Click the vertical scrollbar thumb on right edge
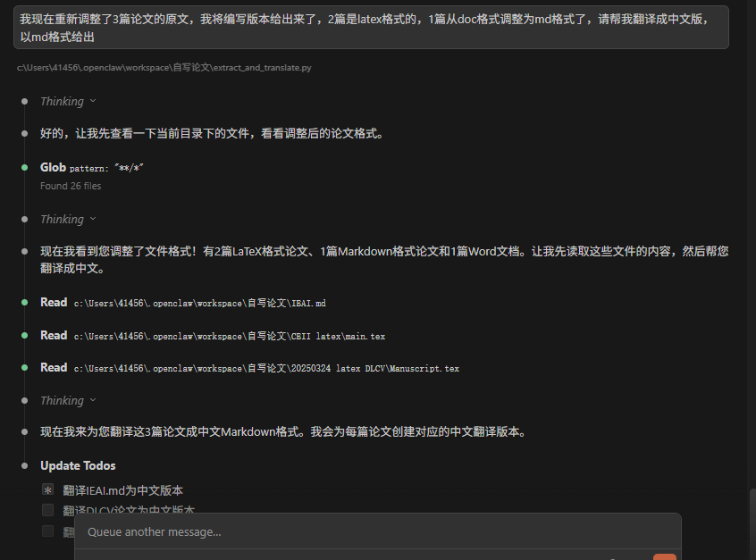The image size is (756, 560). pyautogui.click(x=752, y=524)
